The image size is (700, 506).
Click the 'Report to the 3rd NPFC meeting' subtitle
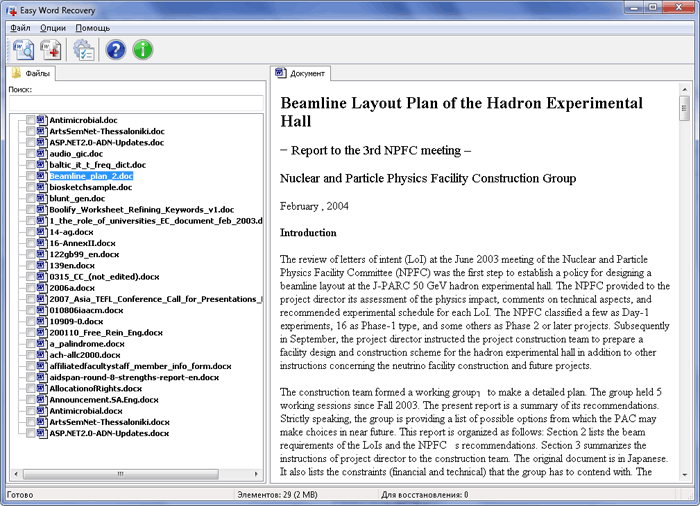(x=376, y=151)
